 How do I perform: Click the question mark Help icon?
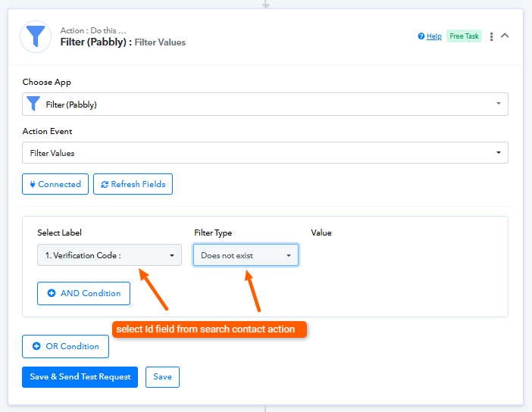point(421,36)
